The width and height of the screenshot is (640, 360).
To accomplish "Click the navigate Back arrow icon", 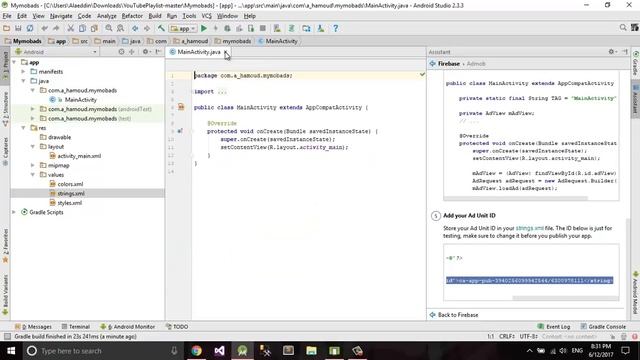I will point(135,28).
